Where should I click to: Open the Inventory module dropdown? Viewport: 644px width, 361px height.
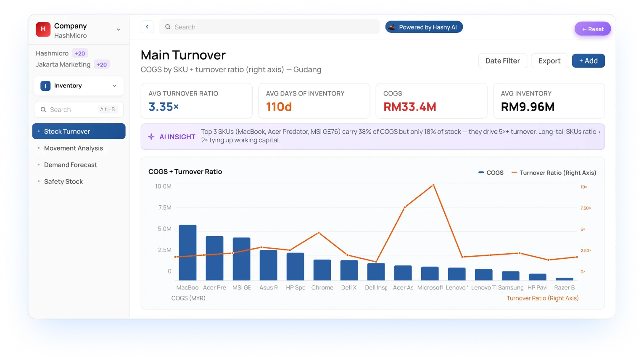click(x=79, y=86)
